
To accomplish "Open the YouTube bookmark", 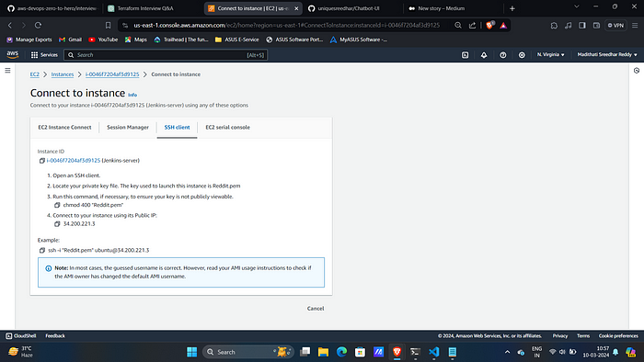I will tap(103, 40).
